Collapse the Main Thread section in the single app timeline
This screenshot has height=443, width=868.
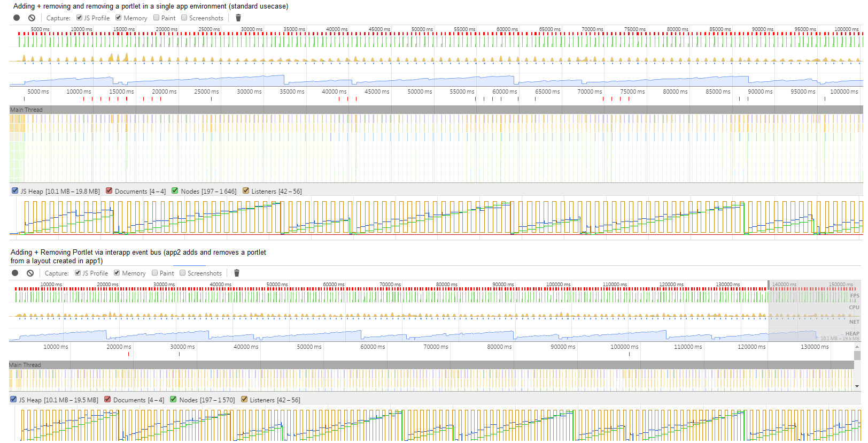click(26, 110)
